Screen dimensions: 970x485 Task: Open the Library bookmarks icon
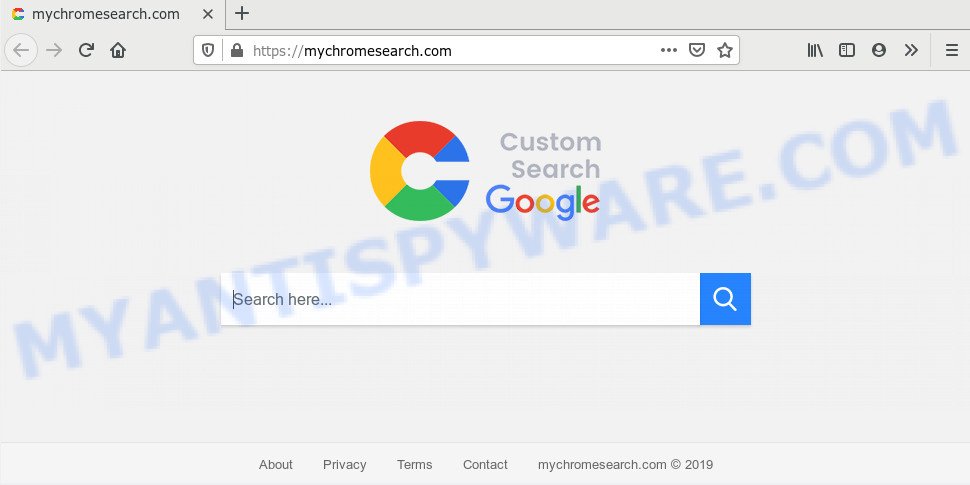tap(815, 50)
